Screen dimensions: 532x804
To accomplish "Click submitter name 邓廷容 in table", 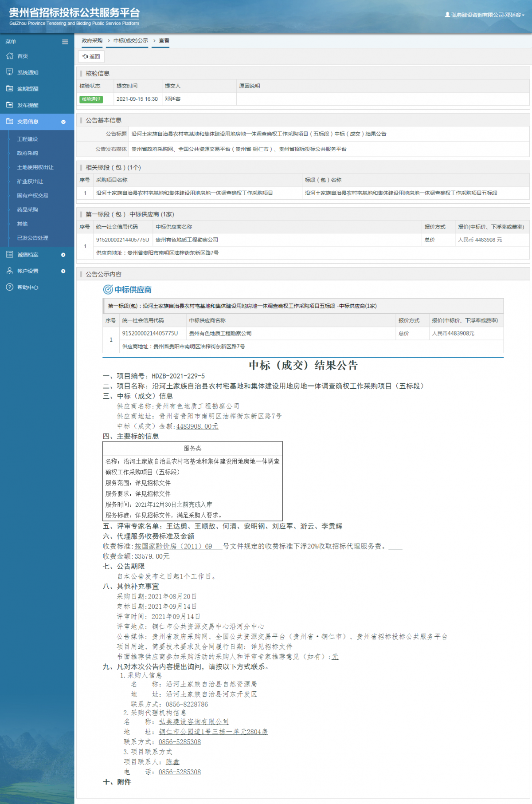I will pyautogui.click(x=172, y=99).
